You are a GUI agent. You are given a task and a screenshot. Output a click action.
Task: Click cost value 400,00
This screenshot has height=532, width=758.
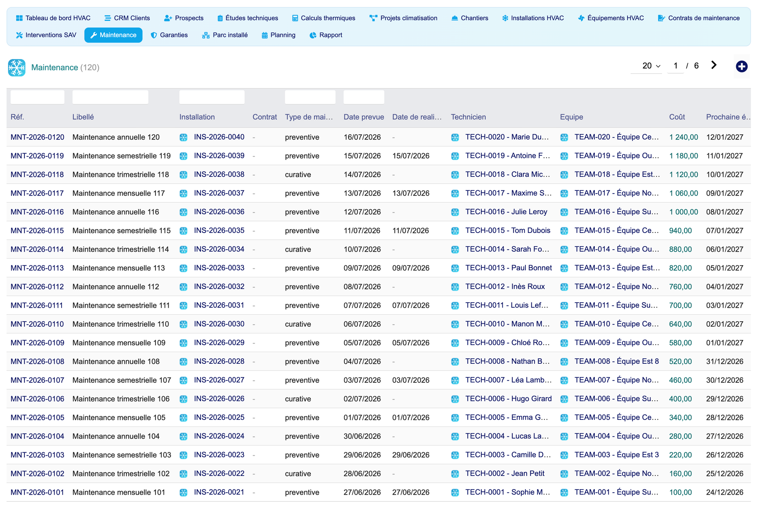click(680, 399)
